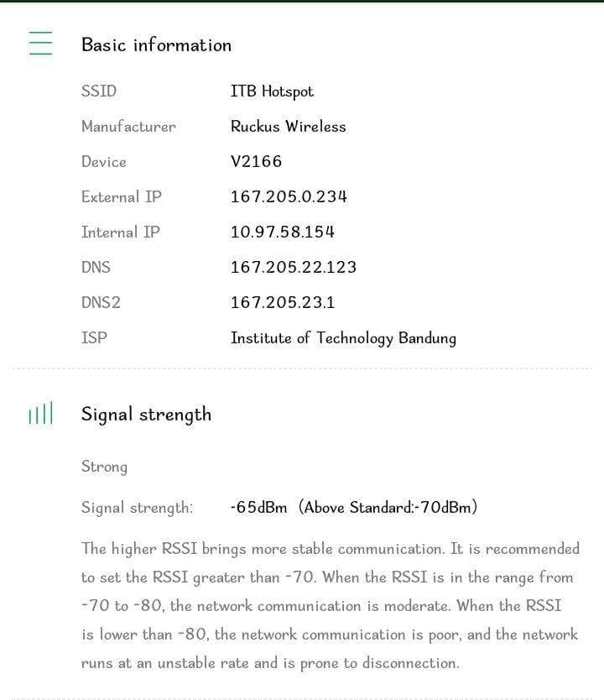604x700 pixels.
Task: Click the Above Standard:-70dBm note
Action: (x=389, y=508)
